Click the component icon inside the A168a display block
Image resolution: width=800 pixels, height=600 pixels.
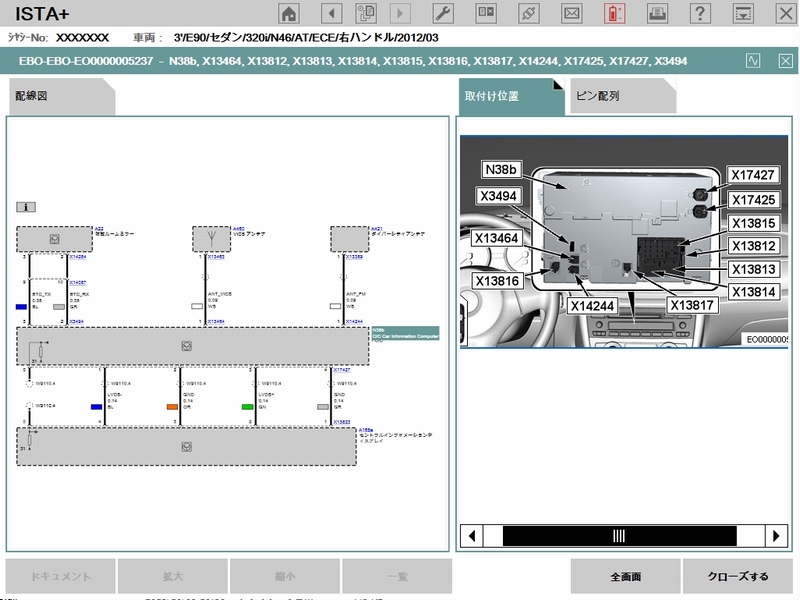(x=187, y=447)
